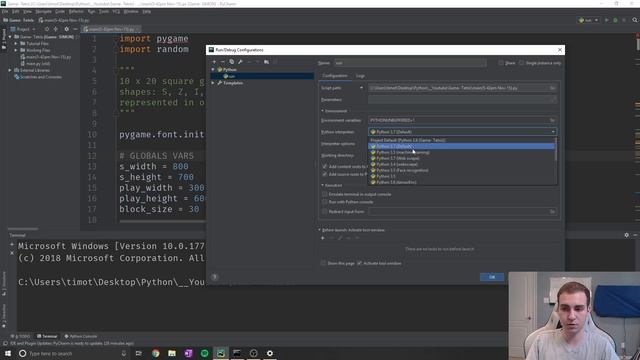This screenshot has height=360, width=640.
Task: Open Project tool window settings gear
Action: 67,29
